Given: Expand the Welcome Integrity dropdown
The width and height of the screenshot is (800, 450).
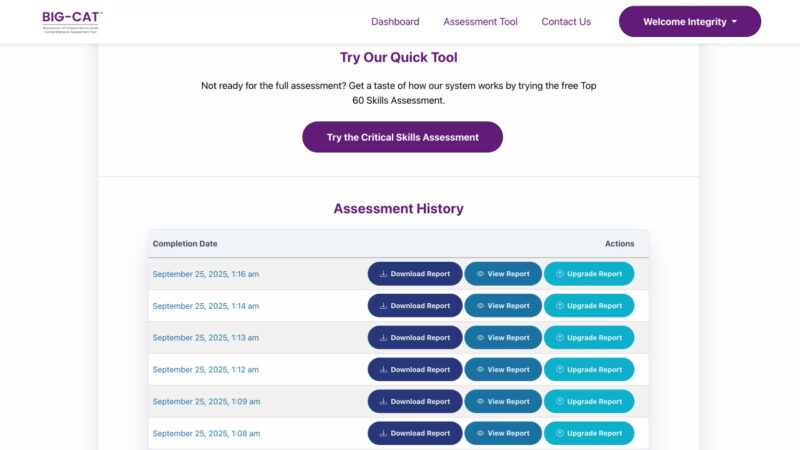Looking at the screenshot, I should [x=690, y=22].
